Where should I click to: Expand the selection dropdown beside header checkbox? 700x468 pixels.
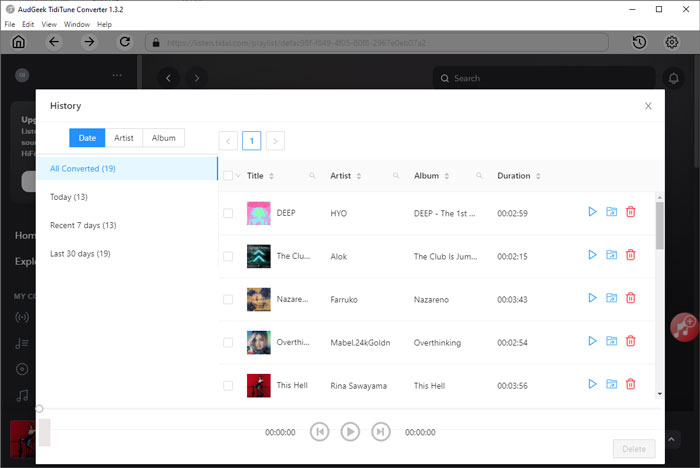pyautogui.click(x=238, y=176)
